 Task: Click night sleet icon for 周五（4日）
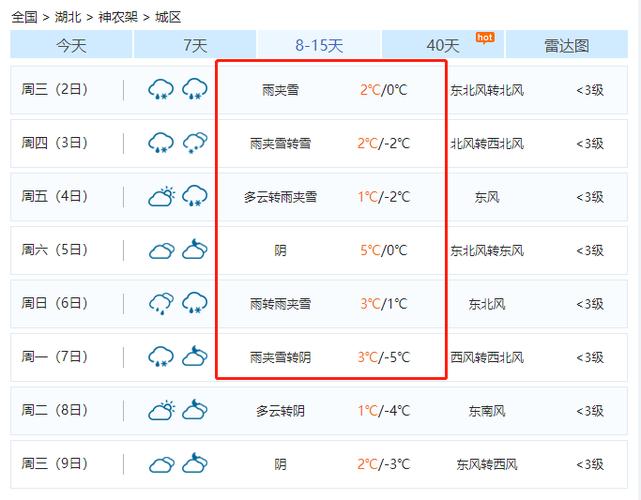click(x=195, y=196)
